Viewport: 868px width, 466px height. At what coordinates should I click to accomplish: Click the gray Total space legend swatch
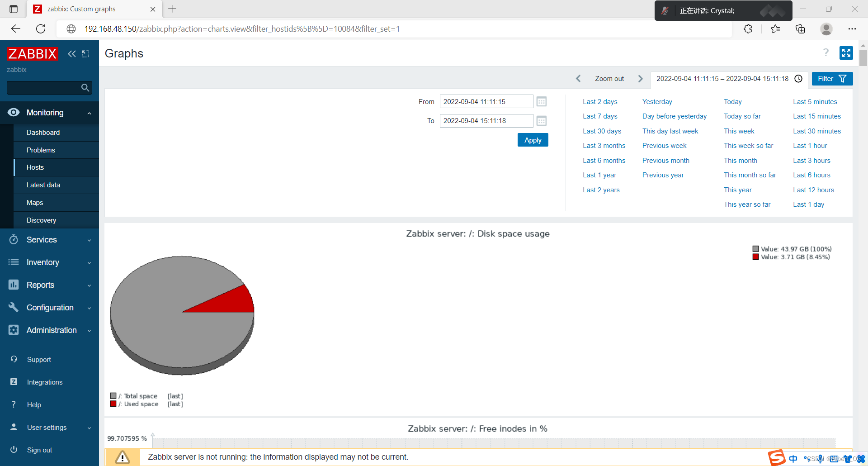[x=113, y=396]
